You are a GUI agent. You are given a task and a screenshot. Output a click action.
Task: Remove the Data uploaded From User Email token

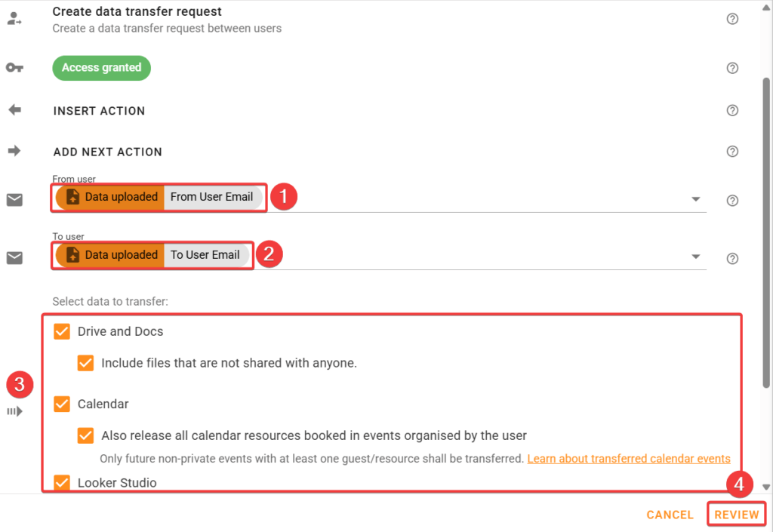159,197
